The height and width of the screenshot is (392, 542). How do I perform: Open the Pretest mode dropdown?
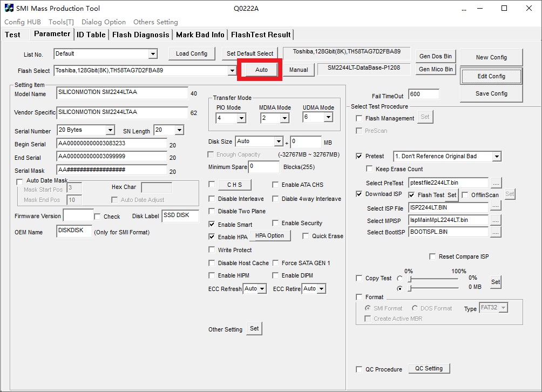pyautogui.click(x=497, y=157)
